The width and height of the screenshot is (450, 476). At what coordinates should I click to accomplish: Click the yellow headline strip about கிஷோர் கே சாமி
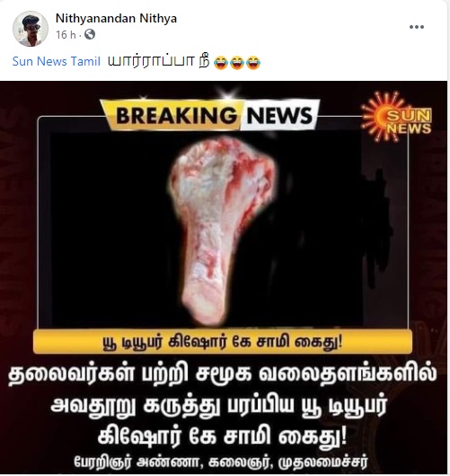223,342
